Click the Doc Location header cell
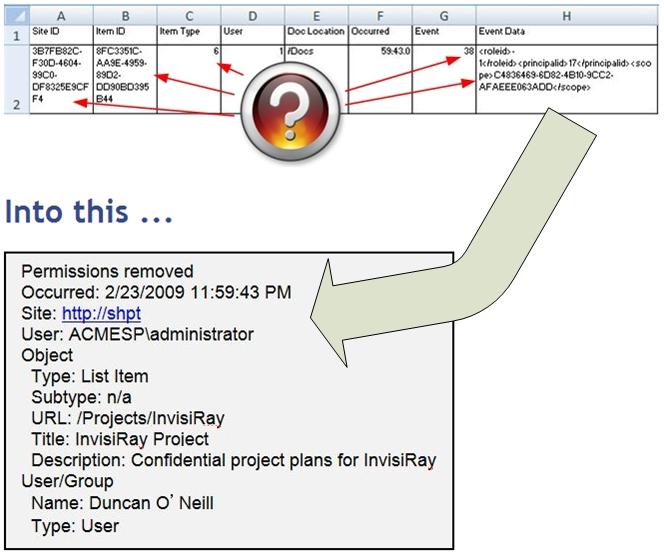This screenshot has width=664, height=557. coord(315,33)
